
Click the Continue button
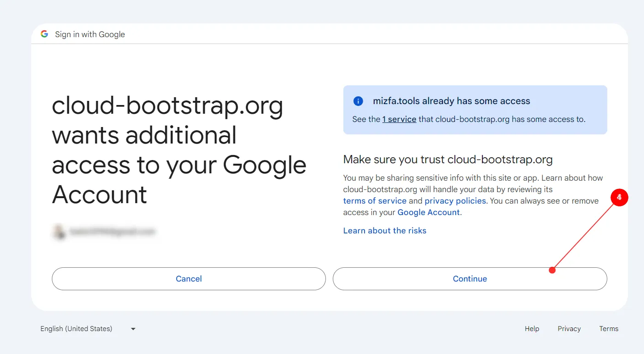(470, 279)
